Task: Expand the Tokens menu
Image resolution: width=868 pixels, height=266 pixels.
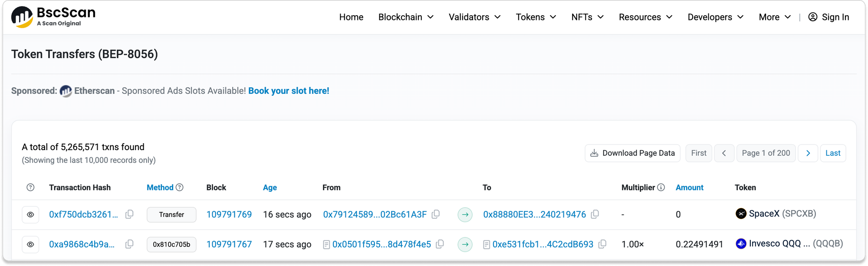Action: tap(536, 17)
